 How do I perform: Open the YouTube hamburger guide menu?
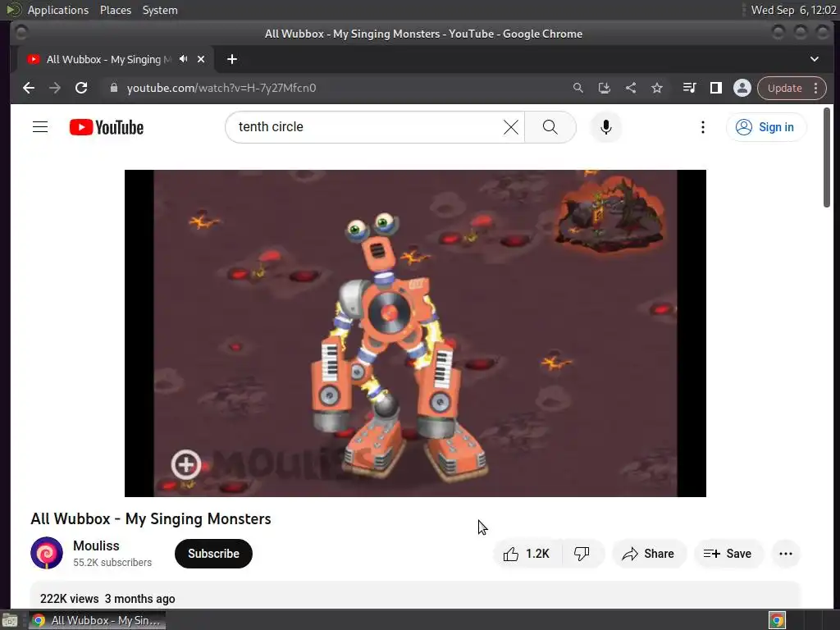(x=40, y=127)
